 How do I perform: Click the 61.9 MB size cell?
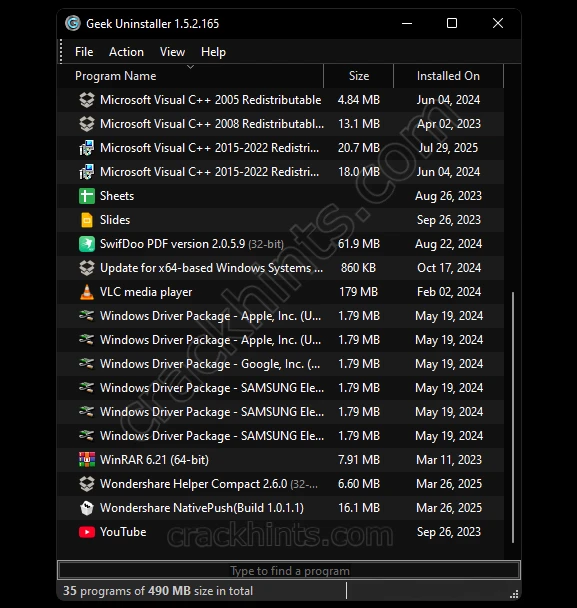[x=359, y=244]
